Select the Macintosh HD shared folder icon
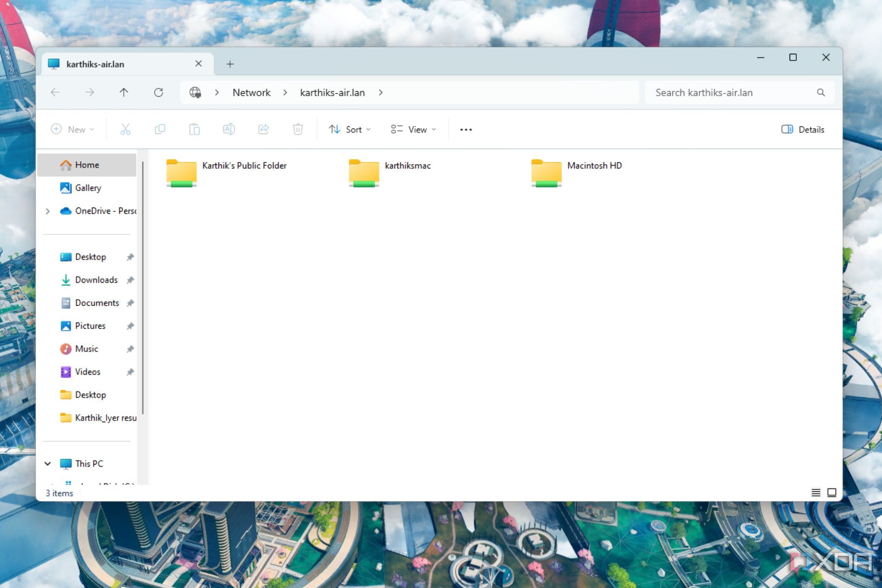Screen dimensions: 882x588 click(x=546, y=173)
